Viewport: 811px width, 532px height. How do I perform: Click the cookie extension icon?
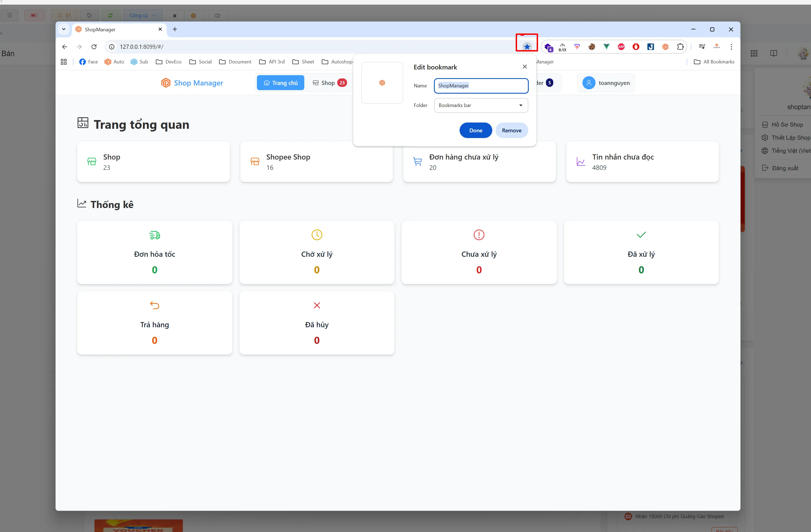point(592,47)
